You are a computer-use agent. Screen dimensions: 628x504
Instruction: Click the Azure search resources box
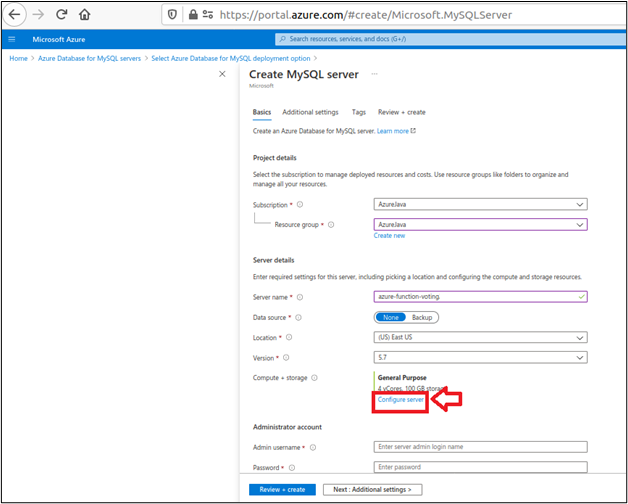[x=450, y=39]
